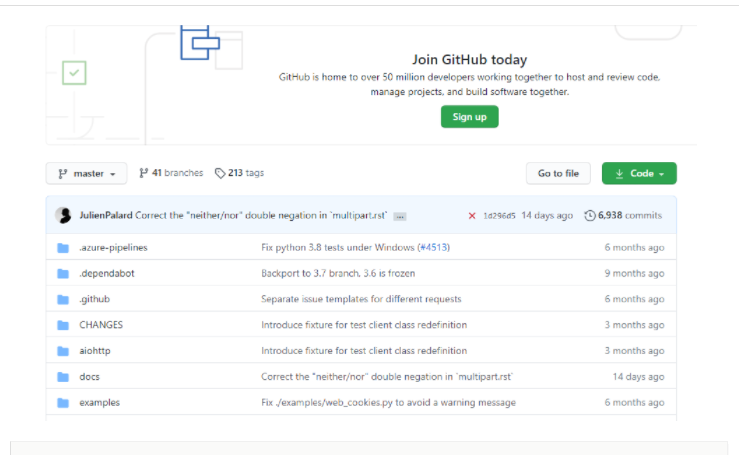The image size is (739, 455).
Task: Click the aiohttp folder icon
Action: point(63,351)
